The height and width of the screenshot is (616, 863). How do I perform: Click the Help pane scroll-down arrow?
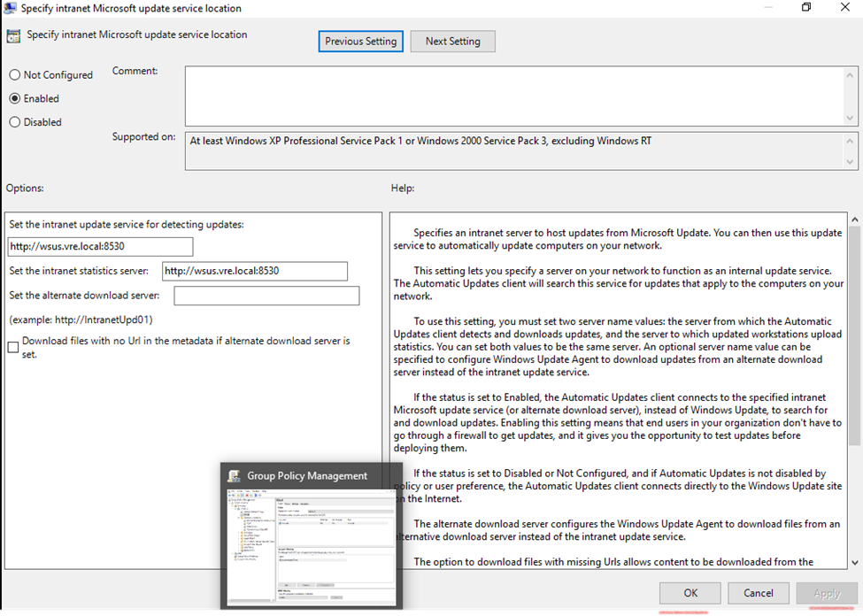coord(853,562)
